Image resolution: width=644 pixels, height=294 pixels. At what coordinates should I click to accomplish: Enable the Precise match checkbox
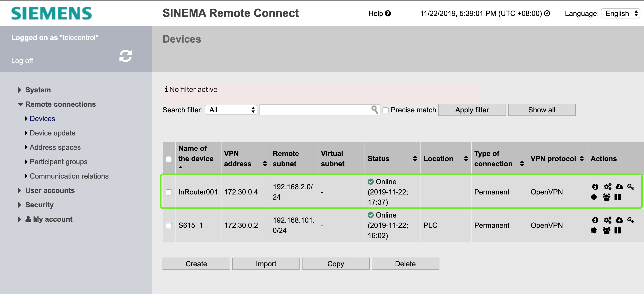coord(386,110)
